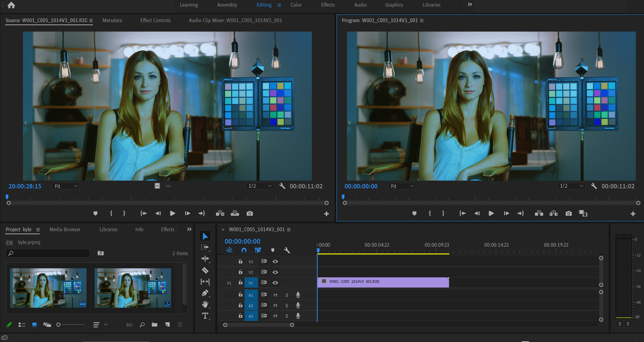Adjust Project panel thumbnail zoom slider

[x=70, y=325]
